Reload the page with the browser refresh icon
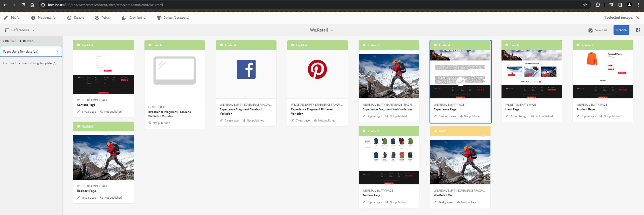Screen dimensions: 644x215 [x=23, y=5]
